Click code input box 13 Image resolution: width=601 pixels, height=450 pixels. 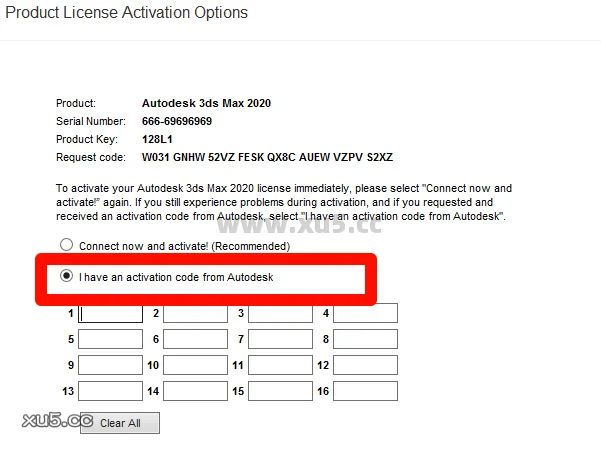coord(110,392)
